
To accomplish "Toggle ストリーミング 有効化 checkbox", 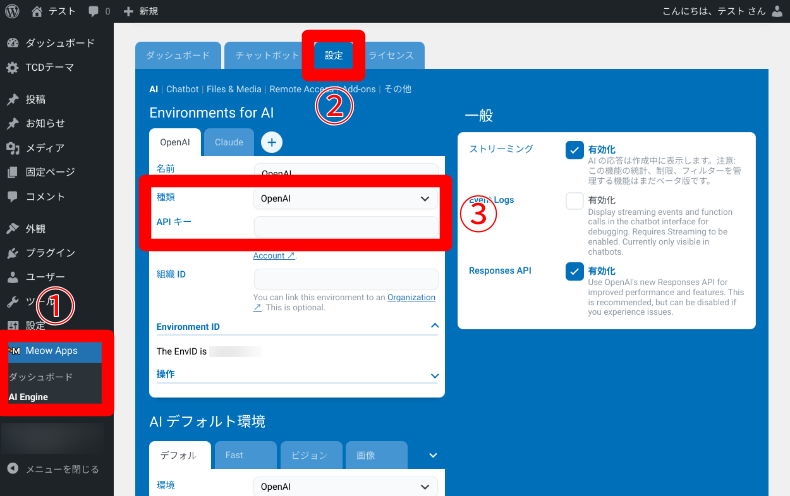I will coord(574,150).
